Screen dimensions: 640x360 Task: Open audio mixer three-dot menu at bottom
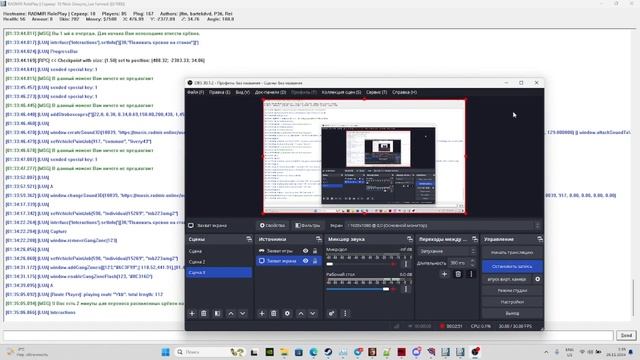click(345, 313)
